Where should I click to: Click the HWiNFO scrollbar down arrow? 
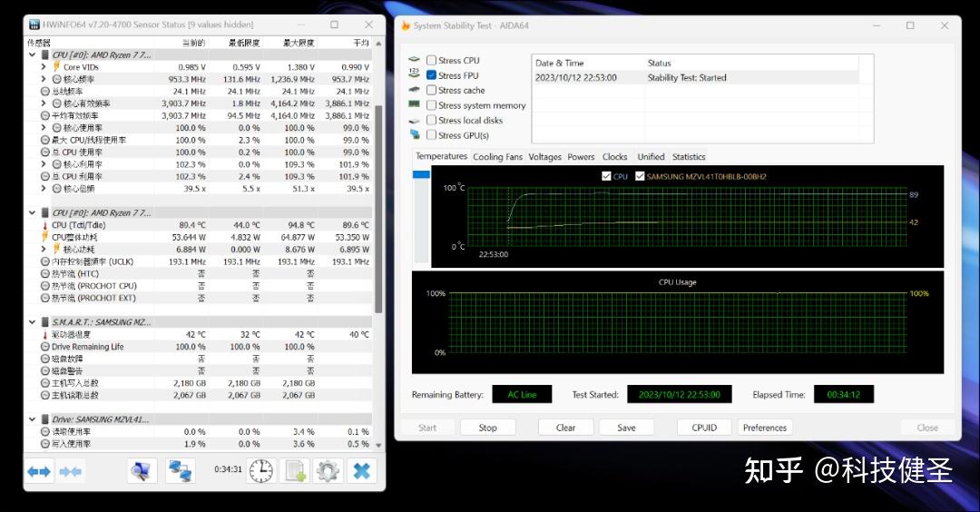click(x=378, y=445)
